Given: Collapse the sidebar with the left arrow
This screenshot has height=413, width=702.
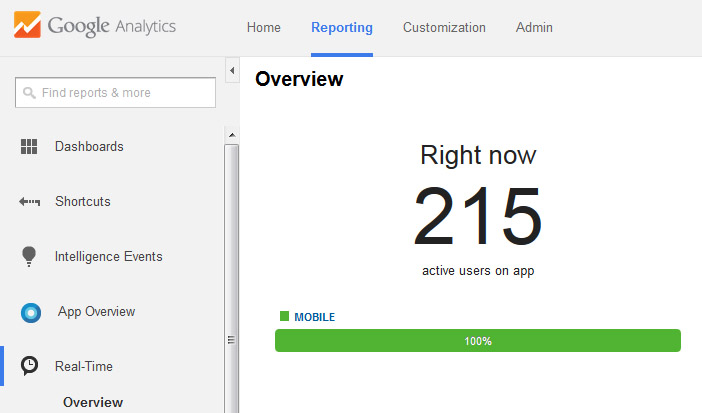Looking at the screenshot, I should tap(232, 70).
